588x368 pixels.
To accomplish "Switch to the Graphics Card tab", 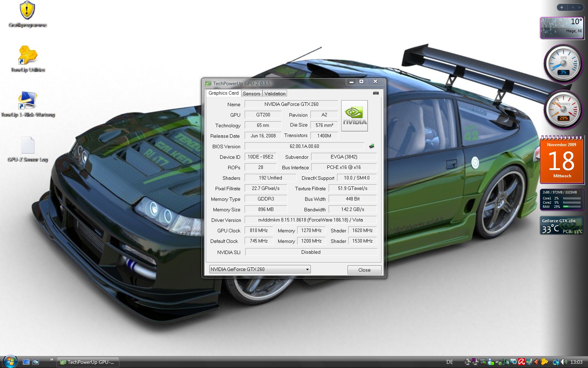I will [x=223, y=93].
